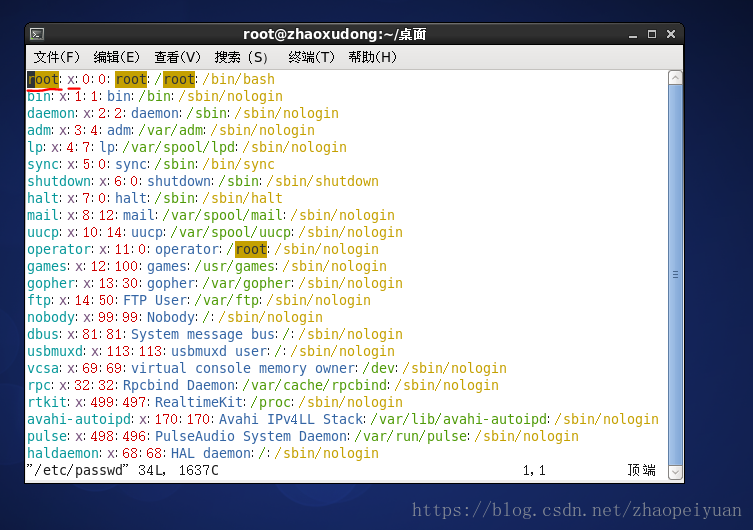Click 'RealtimeKit' description text

(199, 402)
